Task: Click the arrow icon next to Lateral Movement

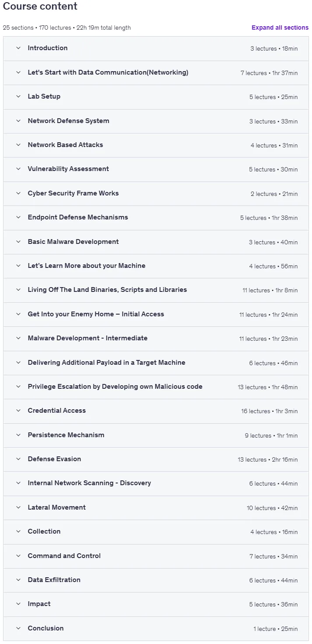Action: tap(18, 507)
